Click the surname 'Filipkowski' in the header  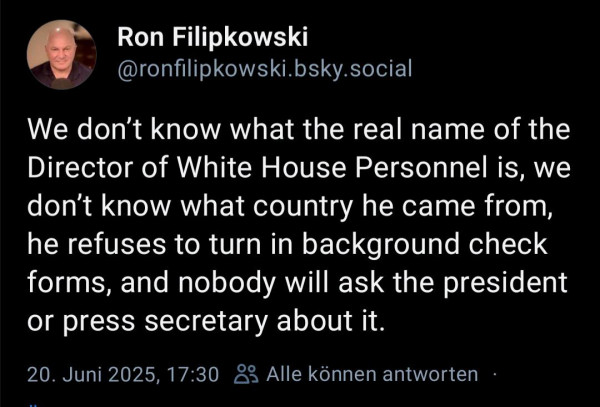240,37
